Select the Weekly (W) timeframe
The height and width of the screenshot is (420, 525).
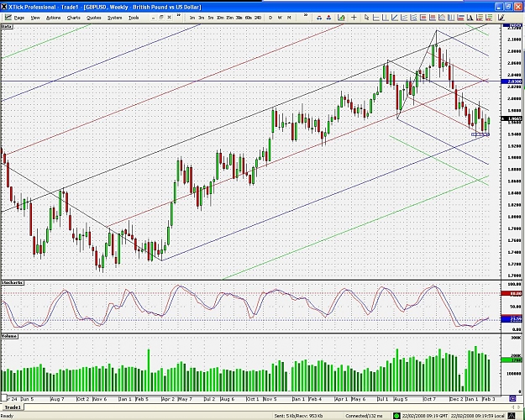tap(280, 18)
